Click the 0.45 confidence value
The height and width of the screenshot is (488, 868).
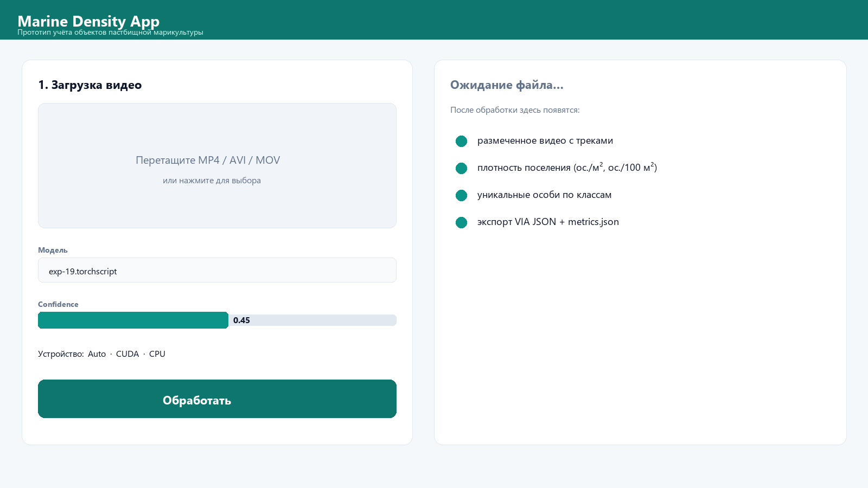pos(241,320)
